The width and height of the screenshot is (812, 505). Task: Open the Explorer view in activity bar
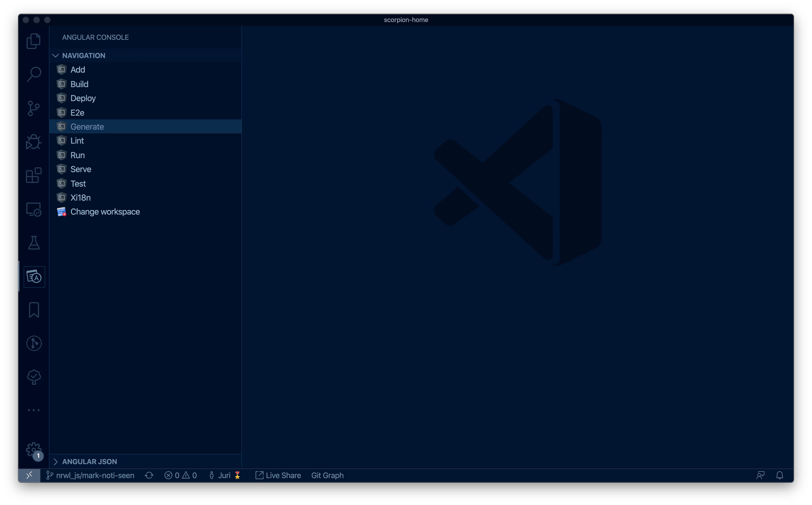pos(34,41)
